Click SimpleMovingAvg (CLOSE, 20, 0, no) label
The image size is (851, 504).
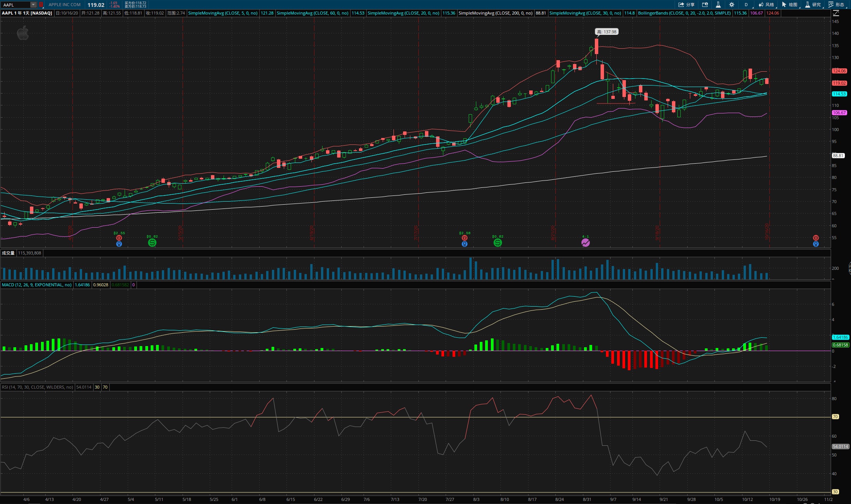(403, 13)
